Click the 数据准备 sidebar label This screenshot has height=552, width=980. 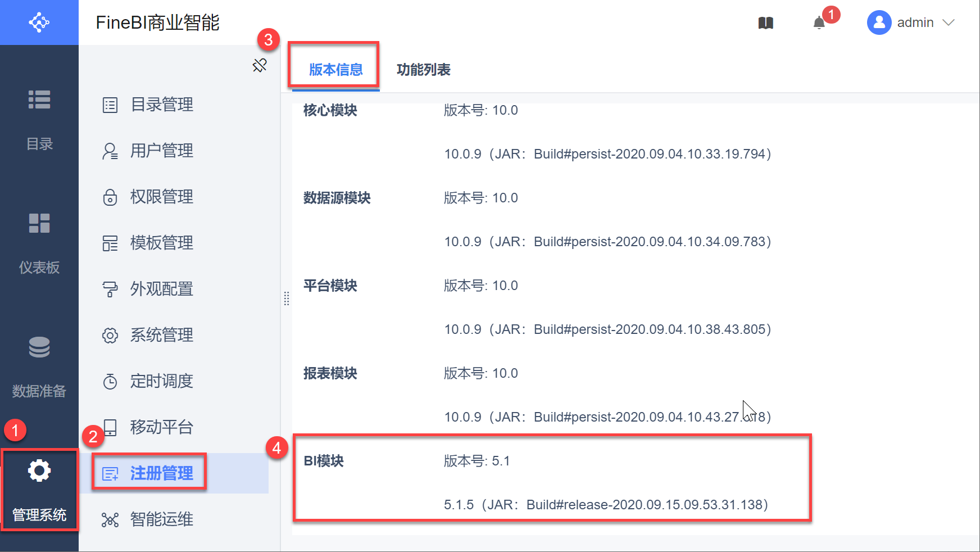click(x=39, y=391)
